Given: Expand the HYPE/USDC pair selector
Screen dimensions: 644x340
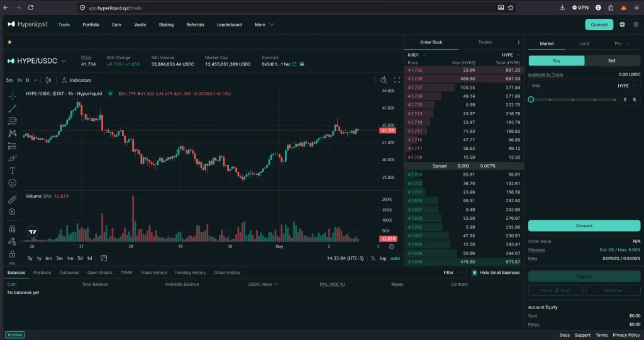Looking at the screenshot, I should tap(64, 61).
